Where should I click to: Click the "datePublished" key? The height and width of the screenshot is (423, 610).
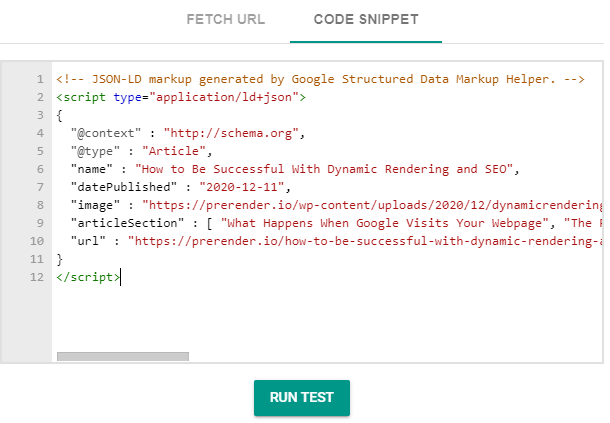124,187
